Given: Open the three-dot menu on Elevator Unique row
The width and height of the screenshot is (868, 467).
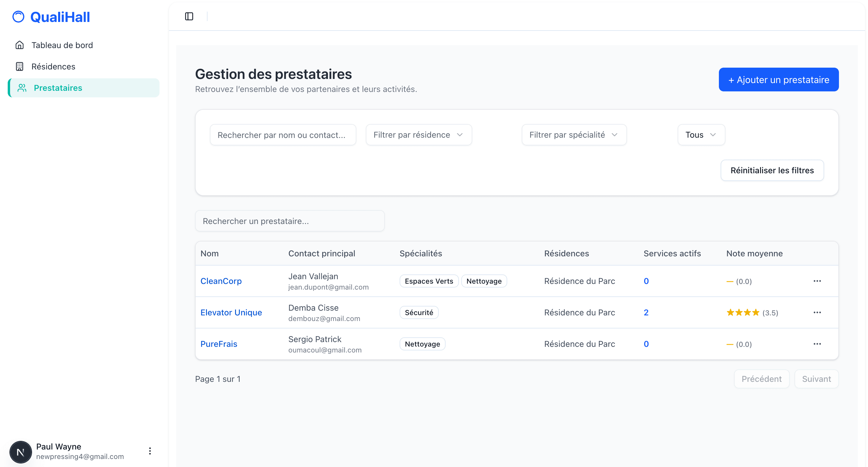Looking at the screenshot, I should coord(818,312).
